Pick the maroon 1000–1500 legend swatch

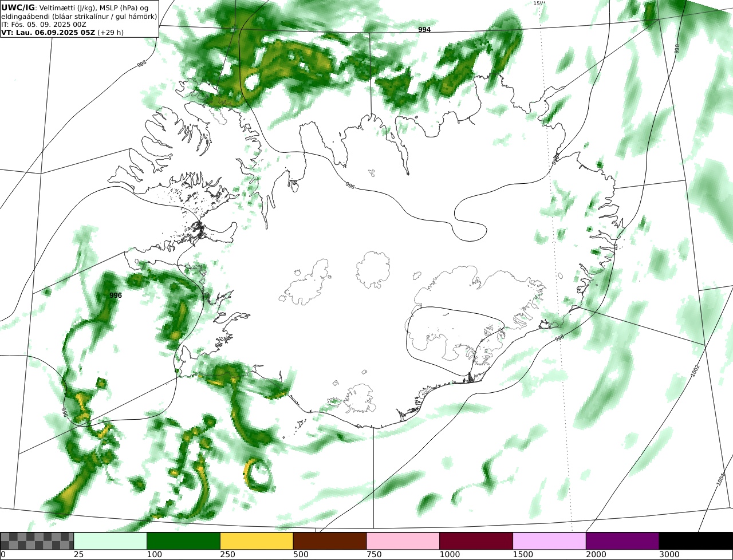coord(476,541)
